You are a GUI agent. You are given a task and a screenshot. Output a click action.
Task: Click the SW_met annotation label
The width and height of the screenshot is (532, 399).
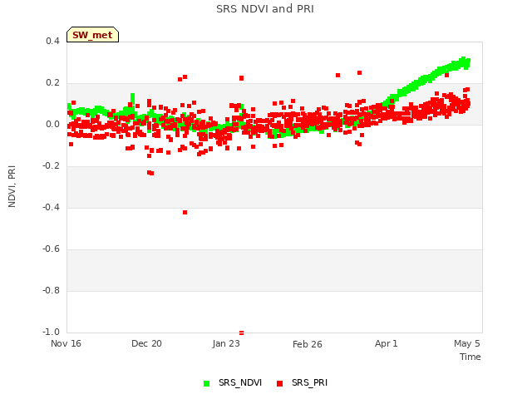92,35
